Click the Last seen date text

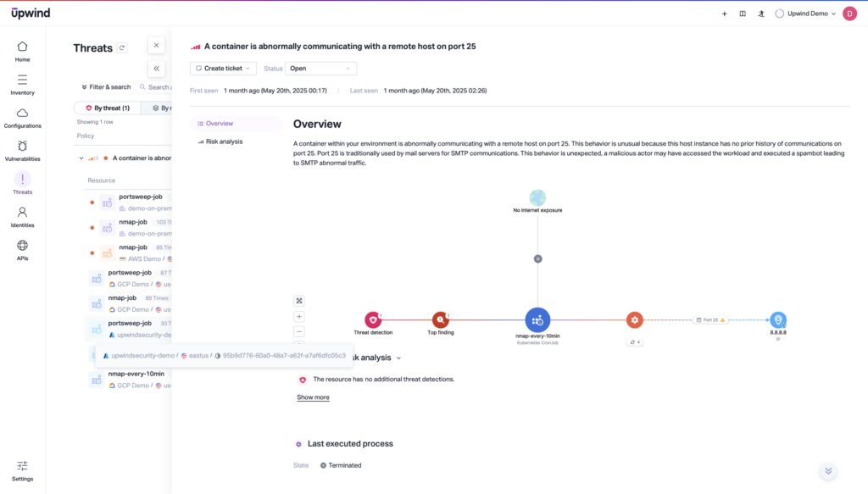point(435,91)
